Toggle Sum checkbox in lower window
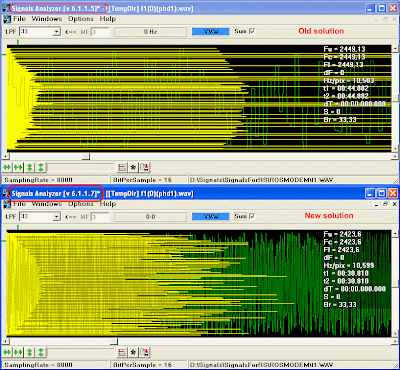Image resolution: width=400 pixels, height=370 pixels. 252,216
